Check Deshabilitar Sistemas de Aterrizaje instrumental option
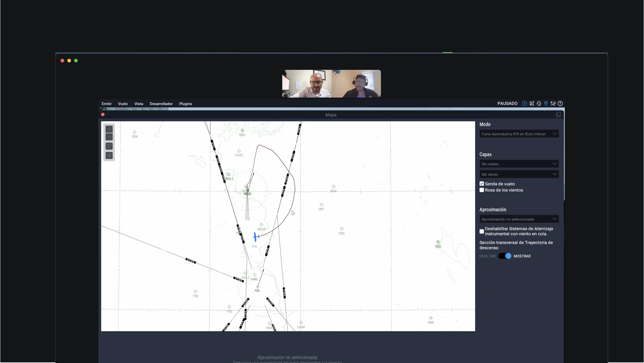The height and width of the screenshot is (363, 644). tap(482, 231)
